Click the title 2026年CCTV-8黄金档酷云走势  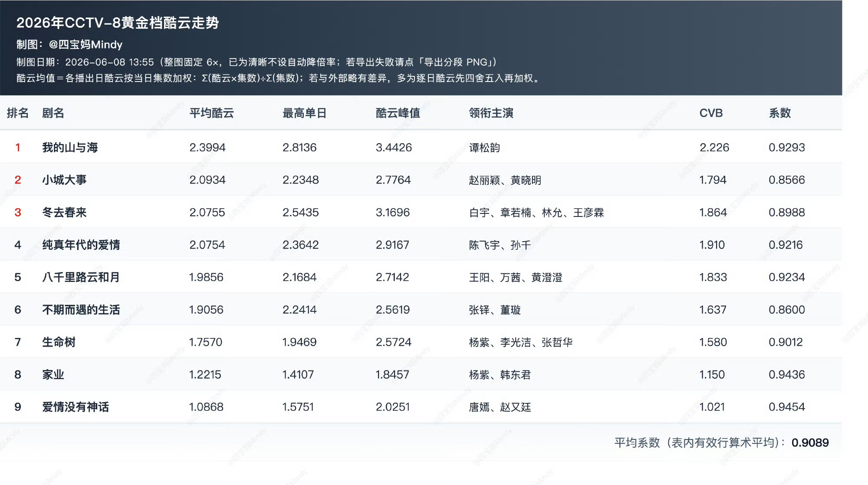coord(118,23)
